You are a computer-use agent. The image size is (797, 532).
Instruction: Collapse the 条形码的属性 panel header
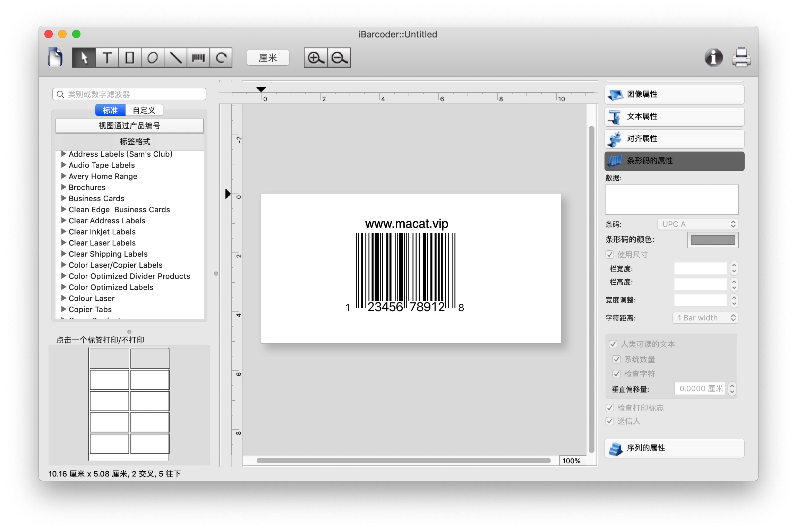point(674,161)
